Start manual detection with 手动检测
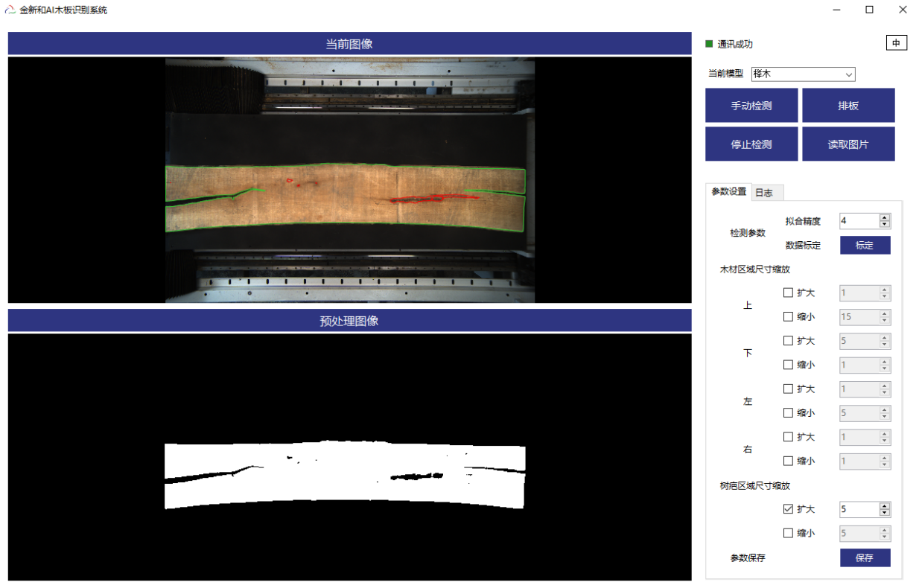 pyautogui.click(x=751, y=106)
